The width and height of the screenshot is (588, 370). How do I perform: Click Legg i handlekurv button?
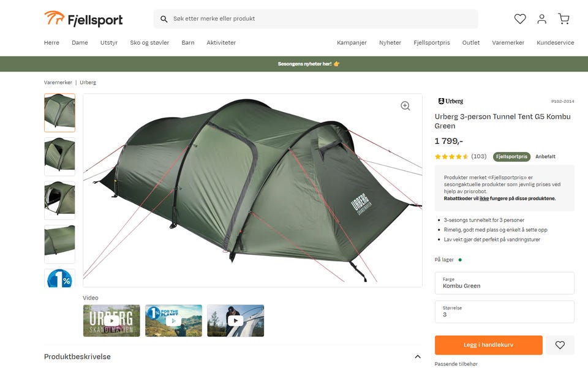pyautogui.click(x=489, y=345)
